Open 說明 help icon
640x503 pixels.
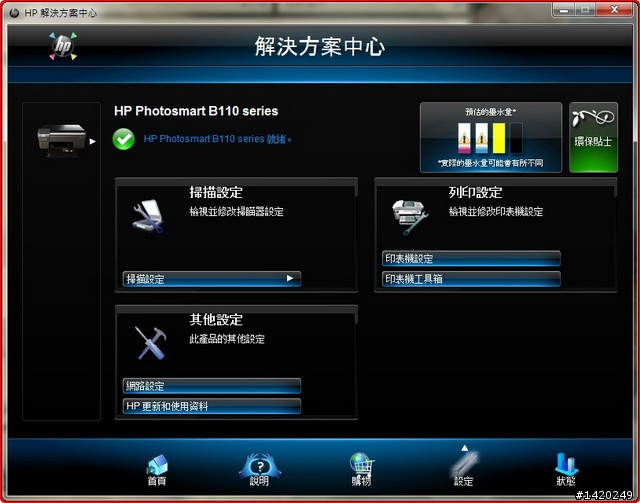(260, 470)
